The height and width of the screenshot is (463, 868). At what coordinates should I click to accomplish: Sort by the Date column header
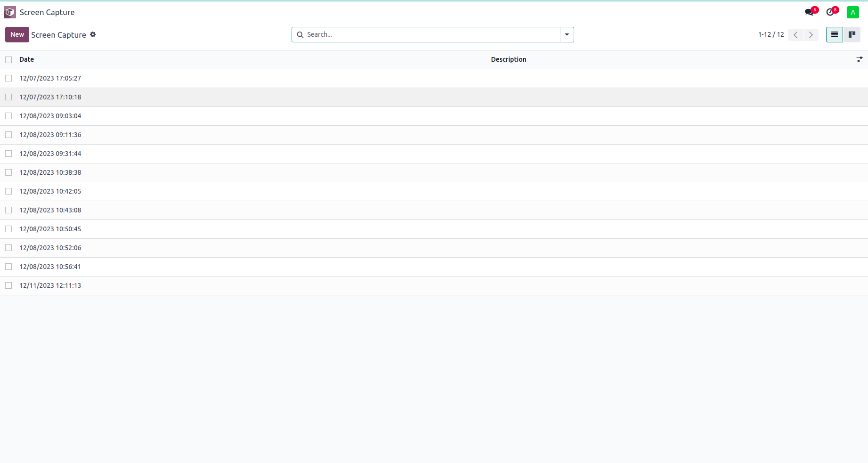click(x=26, y=59)
